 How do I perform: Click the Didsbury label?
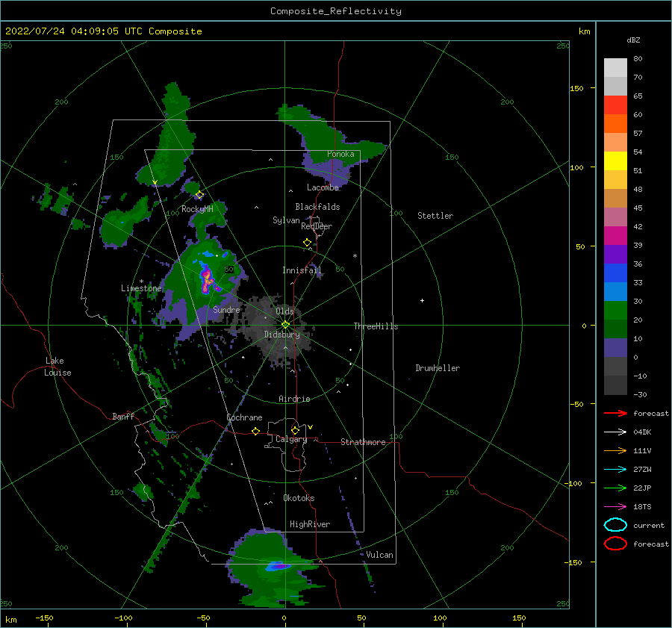(282, 335)
